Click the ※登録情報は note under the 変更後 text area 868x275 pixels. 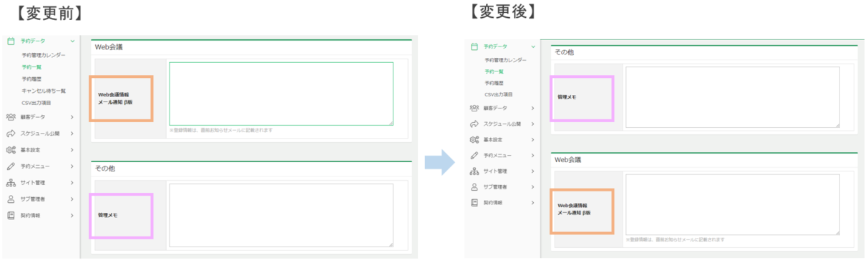pyautogui.click(x=676, y=240)
